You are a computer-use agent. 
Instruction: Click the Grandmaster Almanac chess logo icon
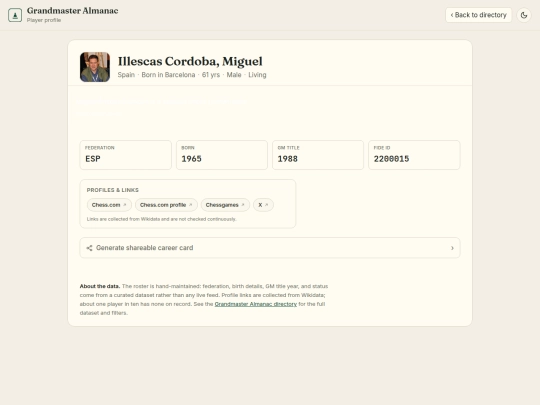(15, 15)
